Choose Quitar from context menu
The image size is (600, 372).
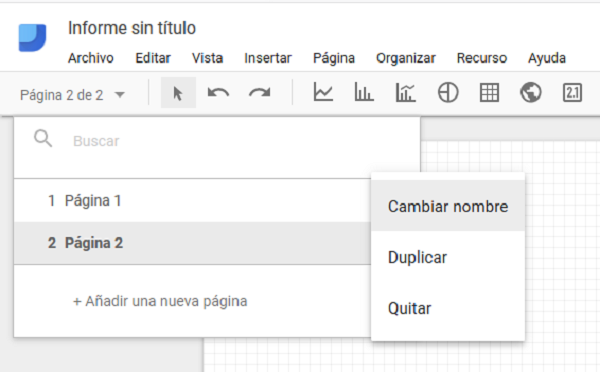448,308
